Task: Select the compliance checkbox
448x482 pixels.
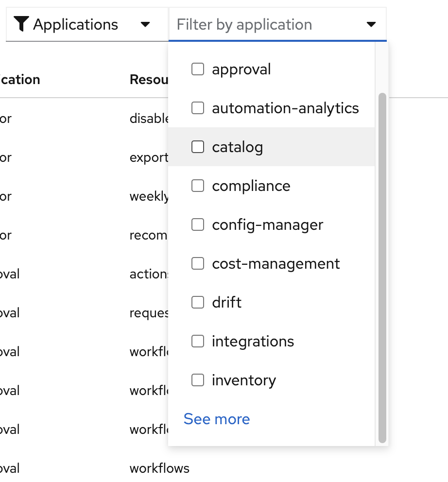Action: [197, 186]
